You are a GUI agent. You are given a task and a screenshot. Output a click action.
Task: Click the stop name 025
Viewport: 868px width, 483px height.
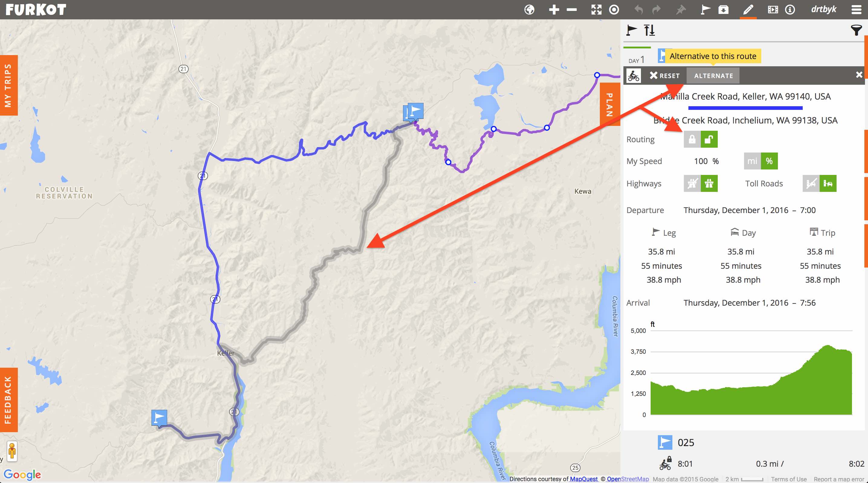[x=686, y=442]
